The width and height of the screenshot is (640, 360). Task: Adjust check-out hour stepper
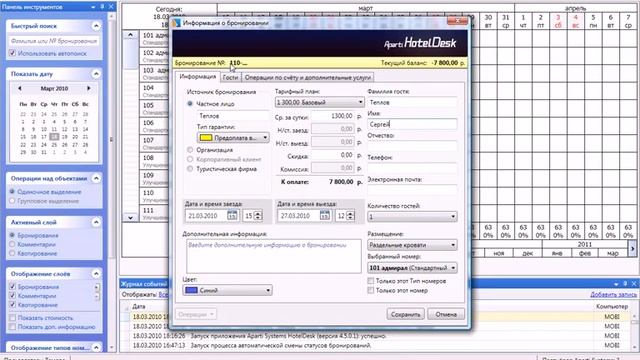point(351,216)
